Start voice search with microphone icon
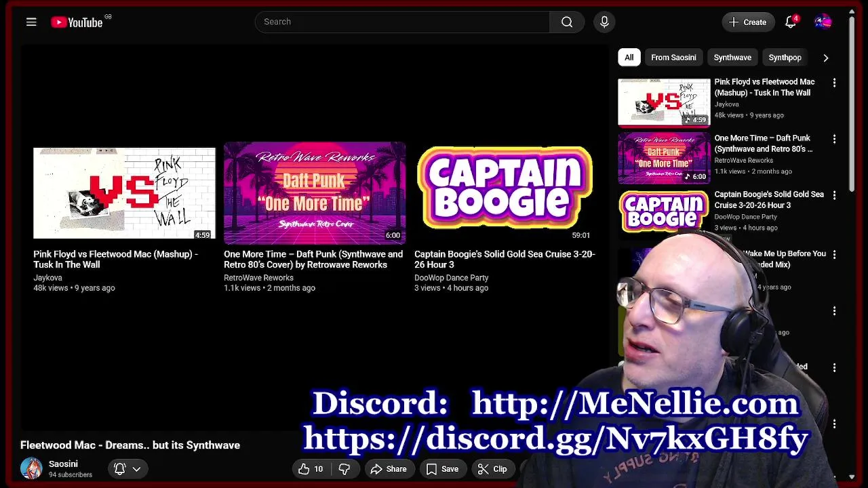The image size is (868, 488). click(x=604, y=22)
